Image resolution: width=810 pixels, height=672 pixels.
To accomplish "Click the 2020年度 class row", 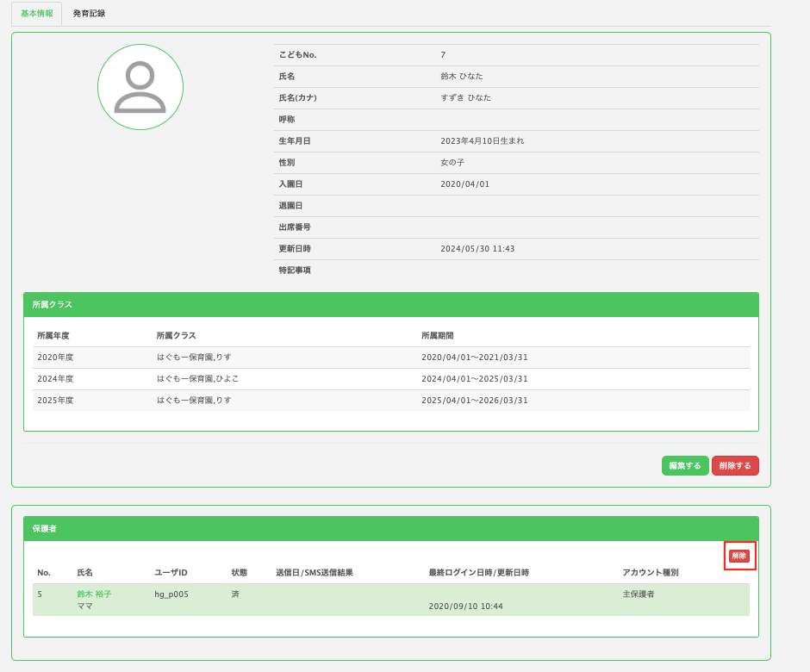I will (391, 358).
